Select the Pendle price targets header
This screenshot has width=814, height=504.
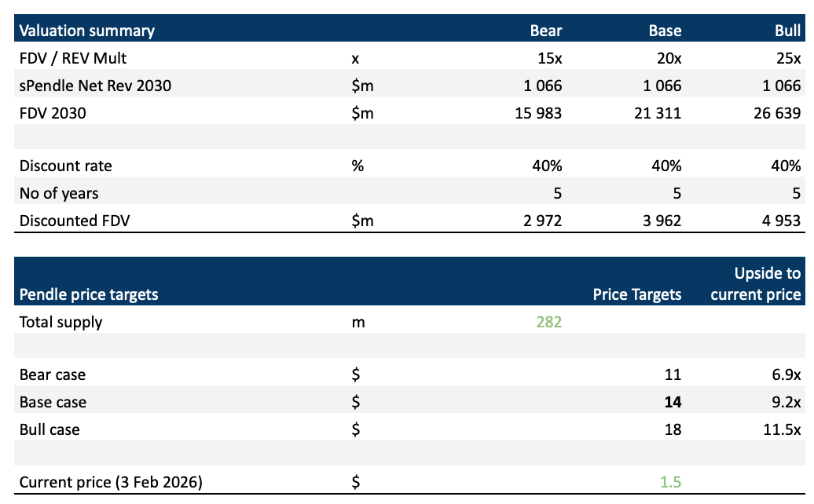[89, 294]
